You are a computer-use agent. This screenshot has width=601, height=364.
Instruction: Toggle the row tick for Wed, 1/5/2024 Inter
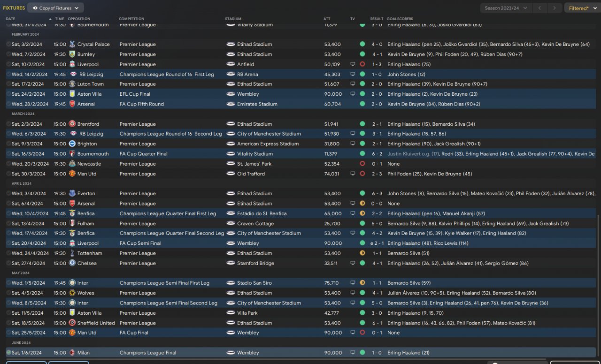click(x=8, y=283)
